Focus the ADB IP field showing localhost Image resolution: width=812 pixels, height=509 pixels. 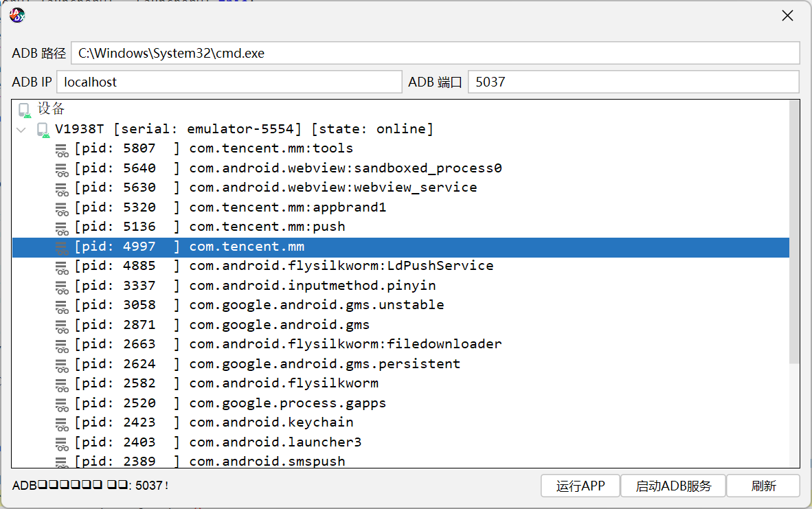click(x=229, y=82)
